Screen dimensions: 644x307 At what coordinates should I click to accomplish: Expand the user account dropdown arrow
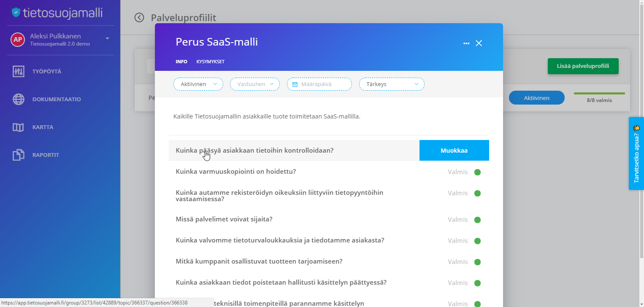(x=107, y=38)
